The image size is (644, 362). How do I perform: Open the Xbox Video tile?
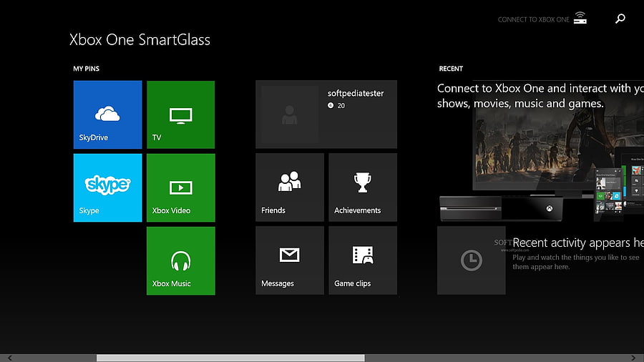coord(181,187)
